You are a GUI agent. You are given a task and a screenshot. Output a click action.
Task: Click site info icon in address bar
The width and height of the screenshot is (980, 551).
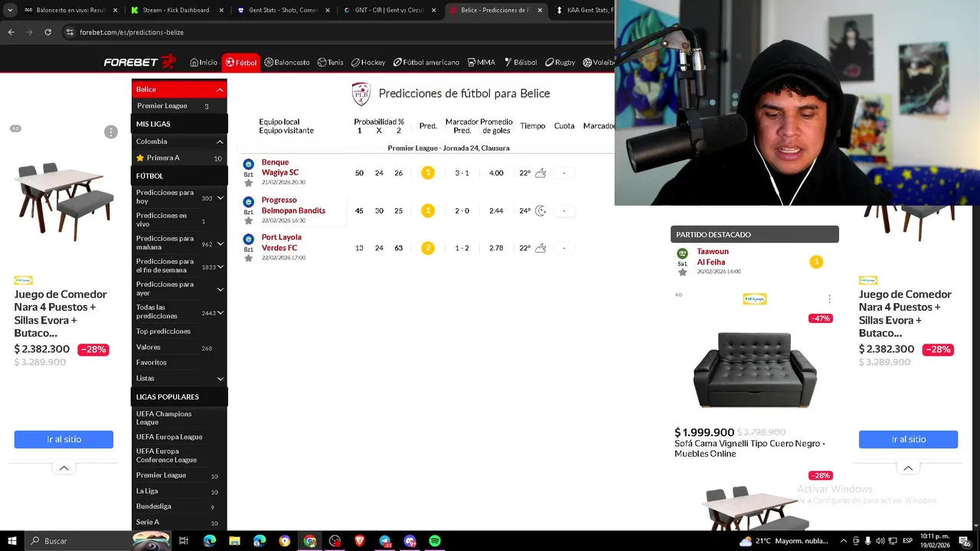(70, 32)
